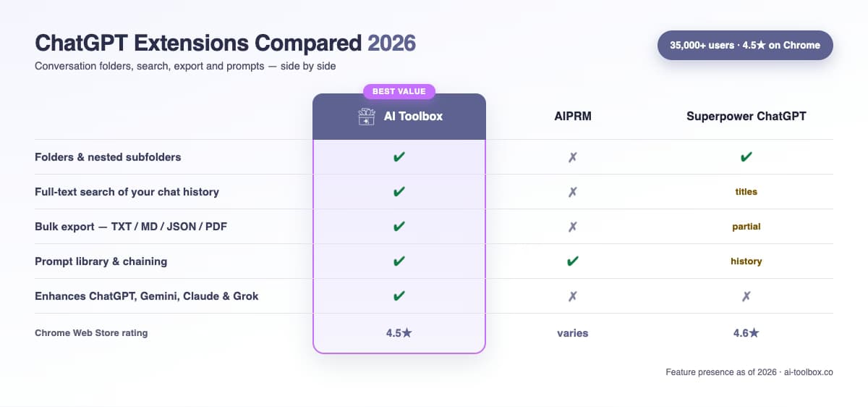Click the BEST VALUE badge
Screen dimensions: 868x407
(399, 92)
